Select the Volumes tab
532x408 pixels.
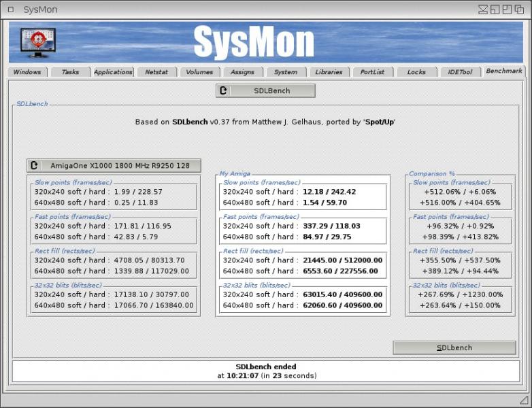coord(199,72)
